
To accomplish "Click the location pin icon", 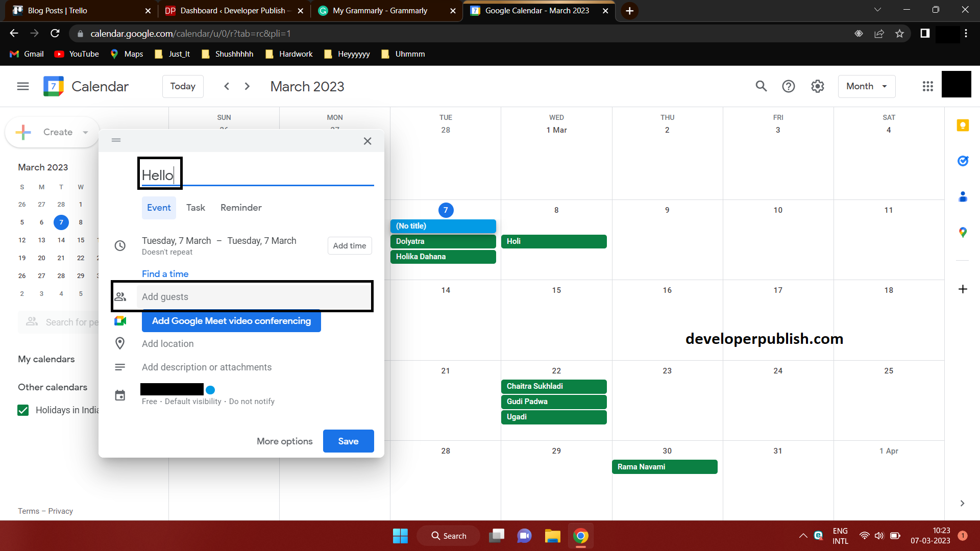I will pos(120,344).
